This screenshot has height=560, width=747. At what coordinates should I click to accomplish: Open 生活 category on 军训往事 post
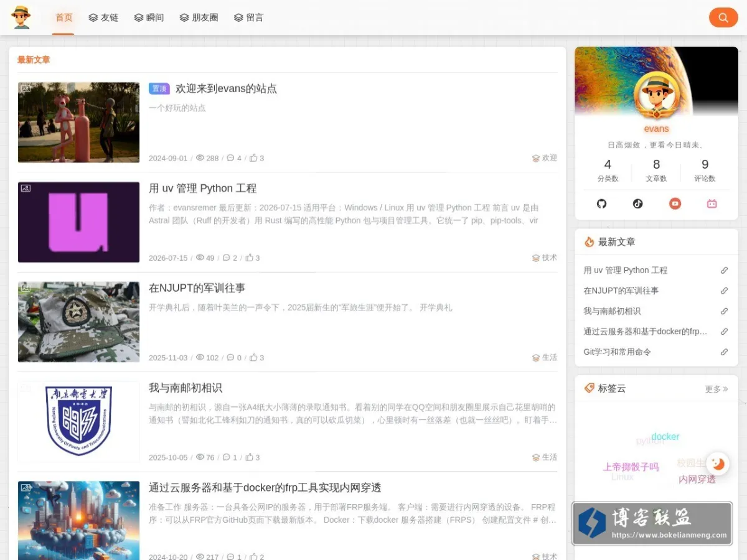545,358
